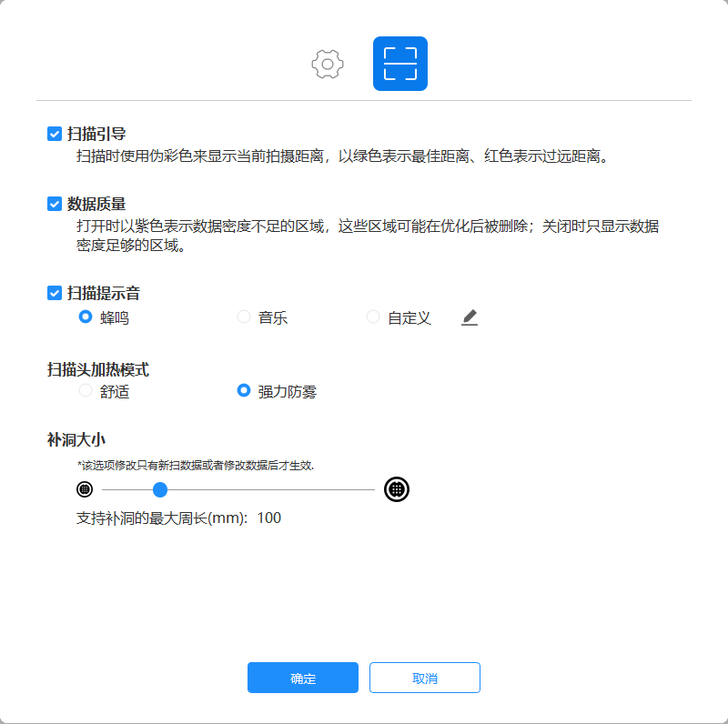Choose 音乐 as the scan prompt sound
The width and height of the screenshot is (728, 724).
pyautogui.click(x=244, y=317)
